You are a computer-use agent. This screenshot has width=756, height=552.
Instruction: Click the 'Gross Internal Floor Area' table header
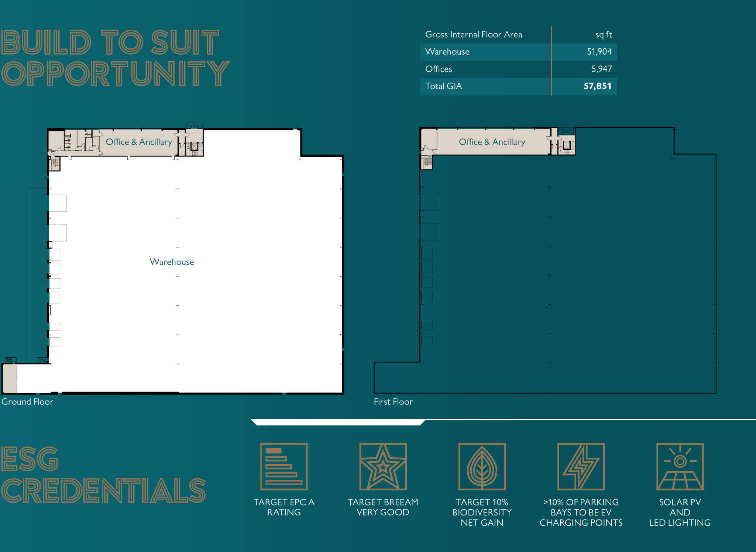[x=474, y=35]
